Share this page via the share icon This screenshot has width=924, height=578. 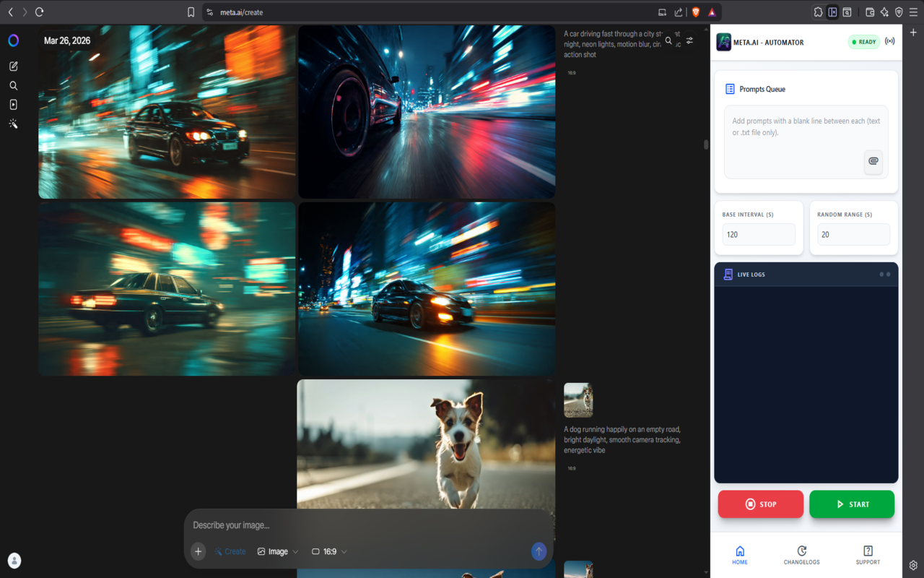[x=679, y=12]
